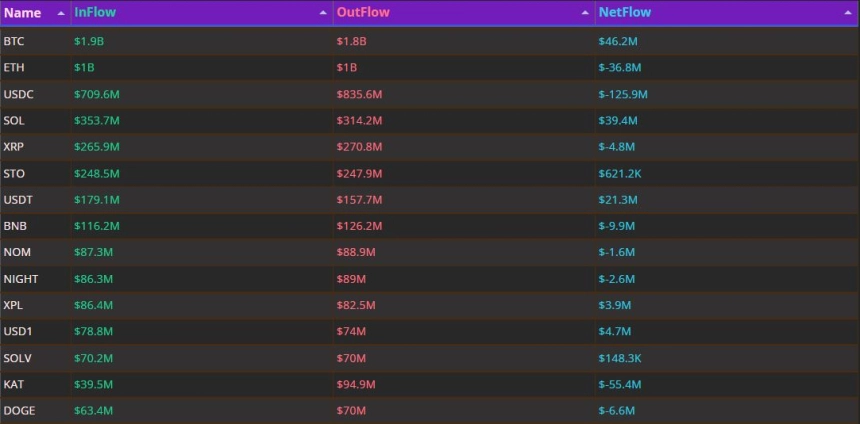The width and height of the screenshot is (860, 424).
Task: Click the KAT NetFlow value $-55.4M
Action: pyautogui.click(x=620, y=384)
